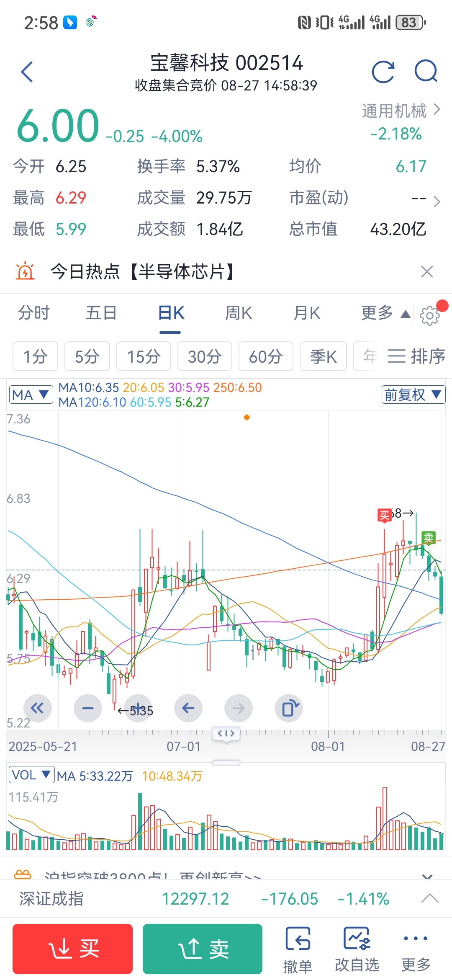Open the MA indicator dropdown
Viewport: 452px width, 980px height.
click(x=31, y=395)
